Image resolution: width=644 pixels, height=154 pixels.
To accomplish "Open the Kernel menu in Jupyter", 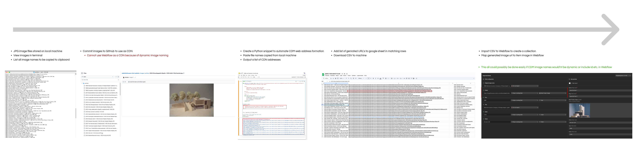I will click(x=249, y=75).
